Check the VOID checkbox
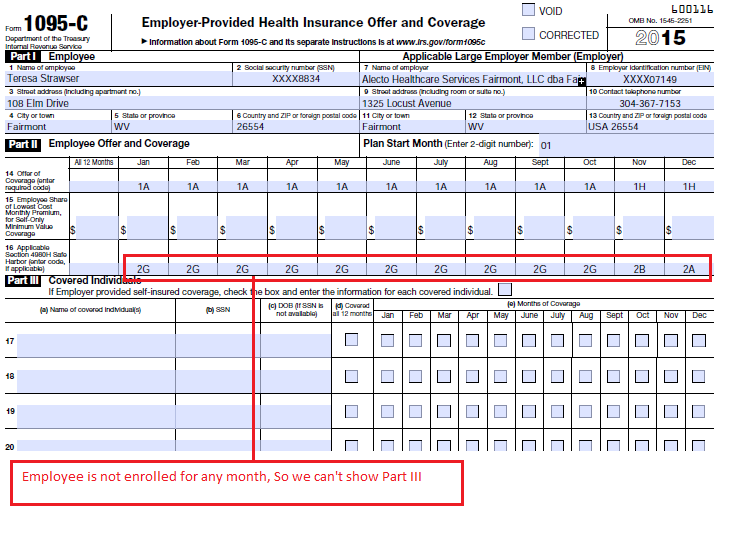This screenshot has width=736, height=543. [x=528, y=10]
